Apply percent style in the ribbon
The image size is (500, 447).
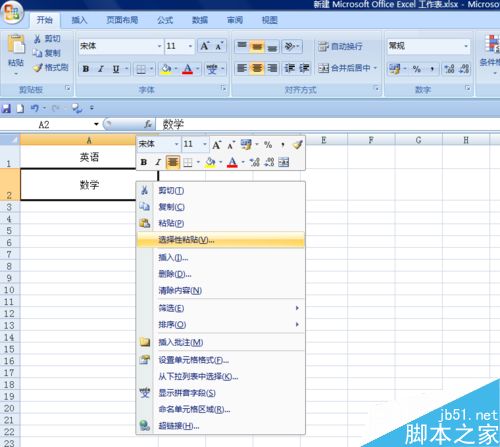coord(417,69)
